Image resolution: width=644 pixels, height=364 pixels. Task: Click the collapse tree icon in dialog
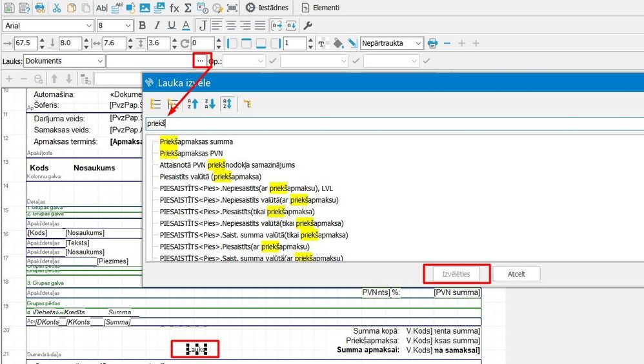tap(172, 104)
